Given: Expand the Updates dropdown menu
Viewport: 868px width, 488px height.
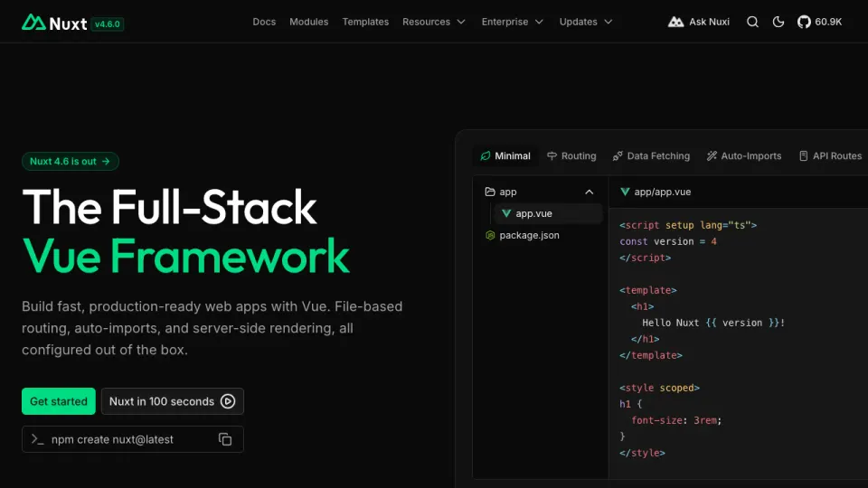Looking at the screenshot, I should point(586,22).
